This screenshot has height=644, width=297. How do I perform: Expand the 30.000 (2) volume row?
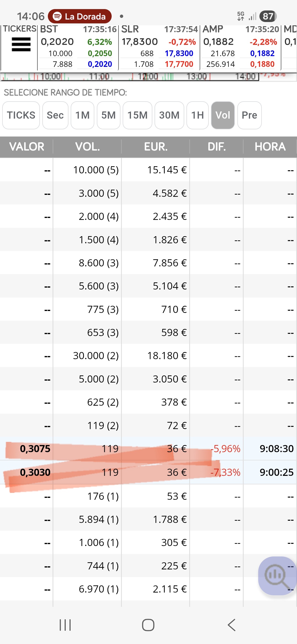tap(96, 356)
